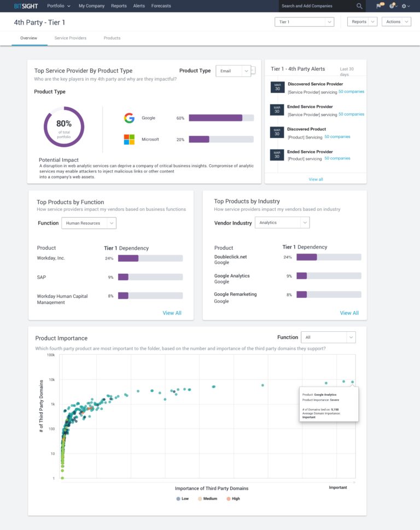Open the Actions dropdown

click(x=396, y=22)
